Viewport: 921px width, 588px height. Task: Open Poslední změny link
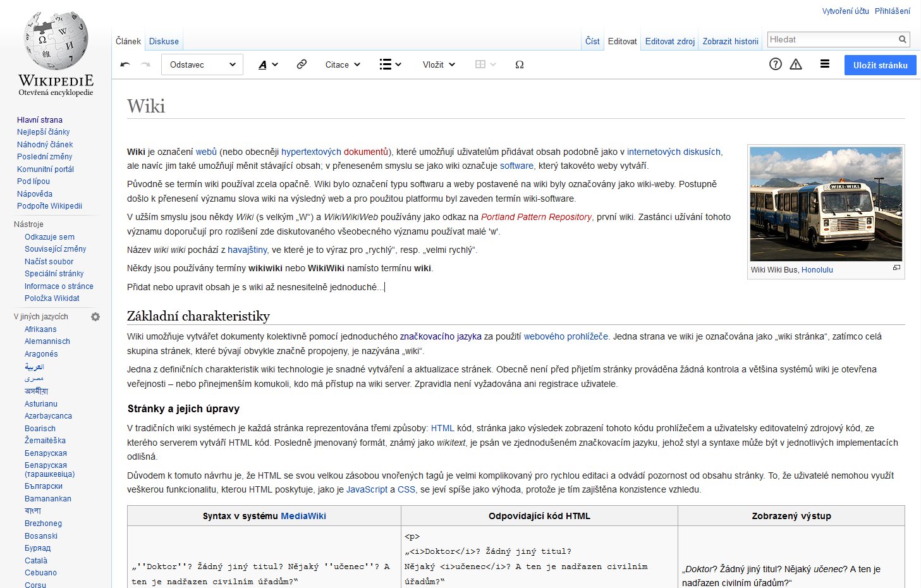coord(44,157)
